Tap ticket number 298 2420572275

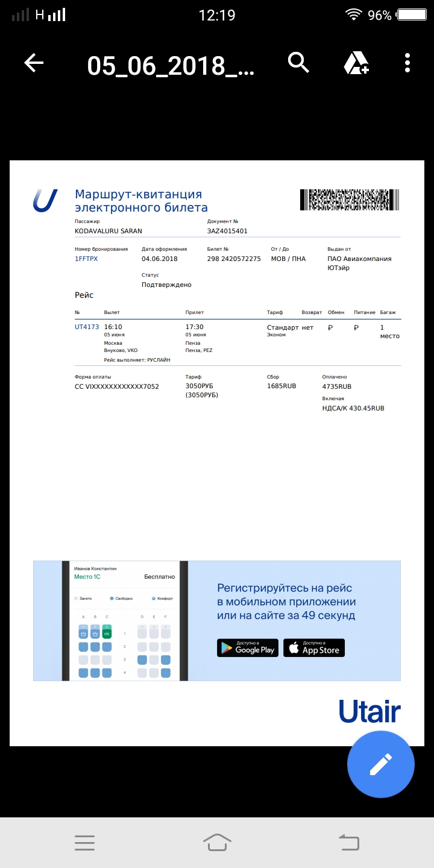coord(234,259)
